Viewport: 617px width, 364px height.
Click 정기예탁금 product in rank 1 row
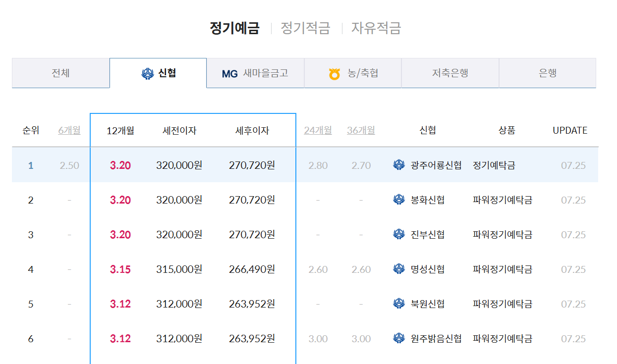click(x=494, y=165)
